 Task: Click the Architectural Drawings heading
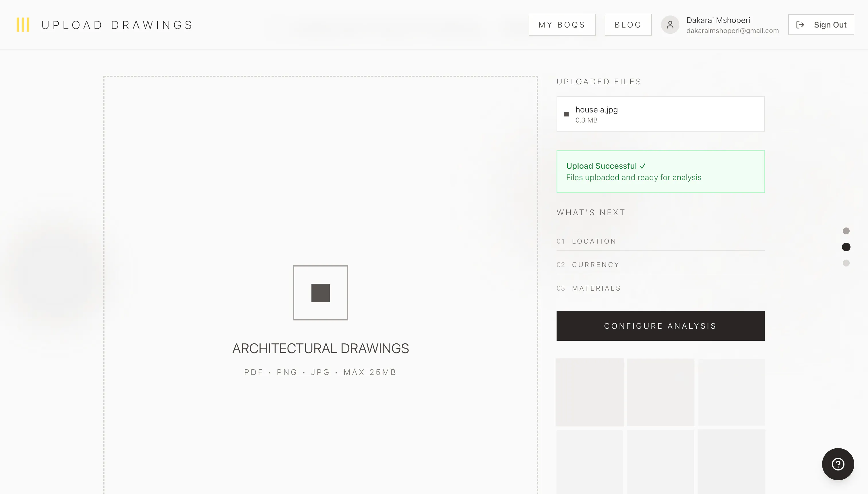click(x=320, y=349)
